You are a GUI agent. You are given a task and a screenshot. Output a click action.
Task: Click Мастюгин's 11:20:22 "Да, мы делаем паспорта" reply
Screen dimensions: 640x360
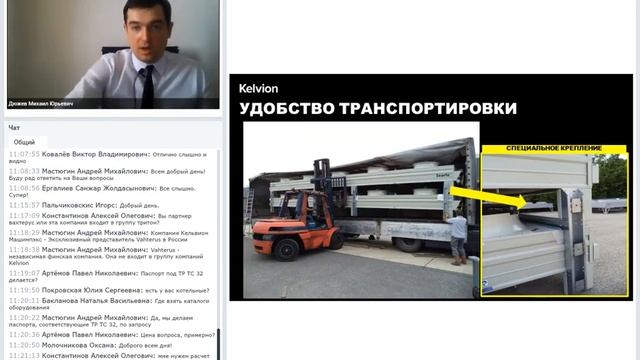101,321
